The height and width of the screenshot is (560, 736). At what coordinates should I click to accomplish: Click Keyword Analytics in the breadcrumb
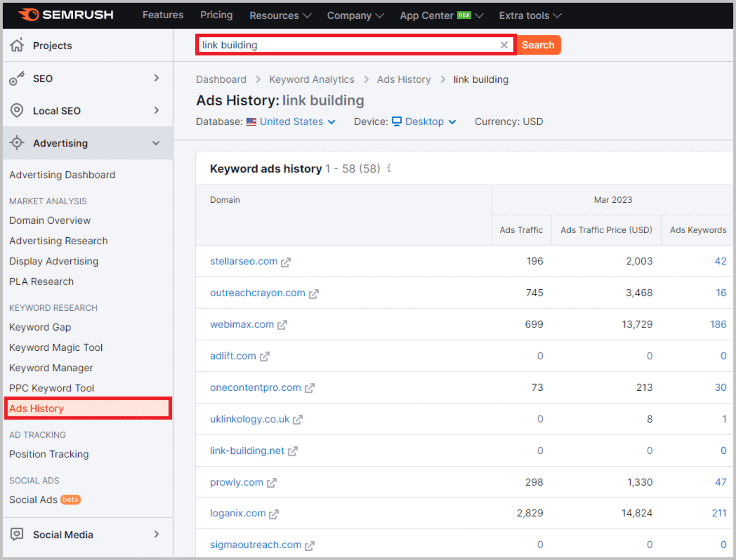click(x=311, y=79)
